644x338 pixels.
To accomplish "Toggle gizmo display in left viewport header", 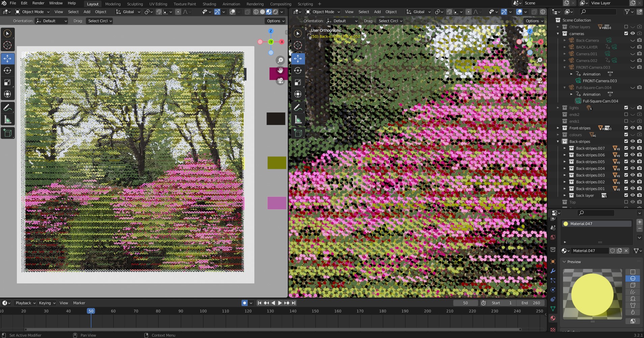I will [217, 12].
